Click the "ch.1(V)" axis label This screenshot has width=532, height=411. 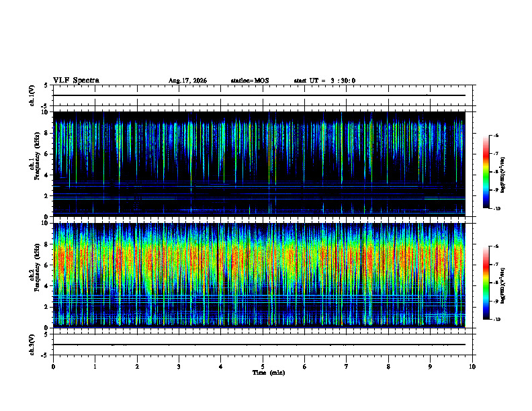coord(32,95)
